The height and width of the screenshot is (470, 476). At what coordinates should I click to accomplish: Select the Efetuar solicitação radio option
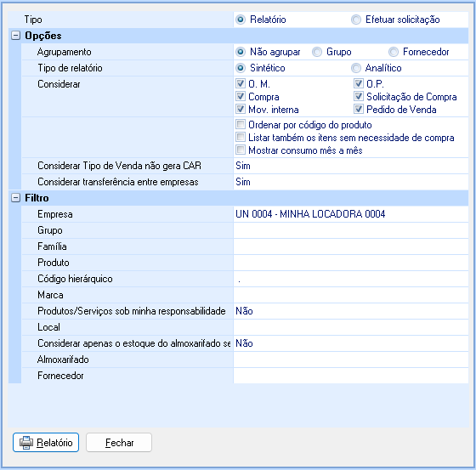pyautogui.click(x=356, y=20)
